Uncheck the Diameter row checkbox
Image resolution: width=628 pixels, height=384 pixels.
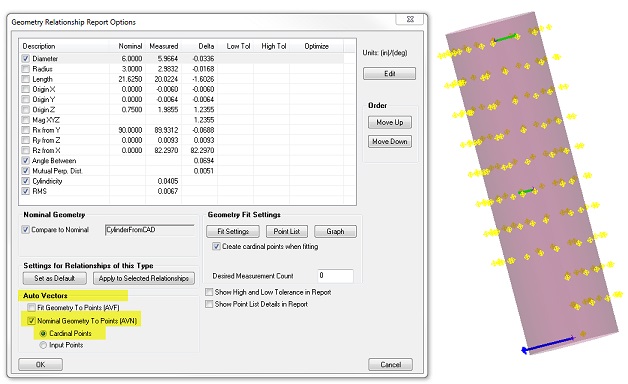point(26,58)
